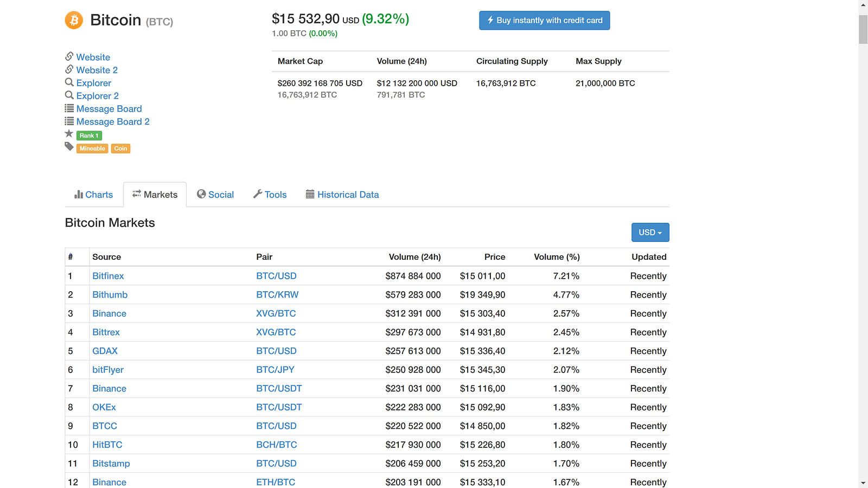Click Bitfinex's BTC/USD pair link
This screenshot has height=488, width=868.
[276, 276]
